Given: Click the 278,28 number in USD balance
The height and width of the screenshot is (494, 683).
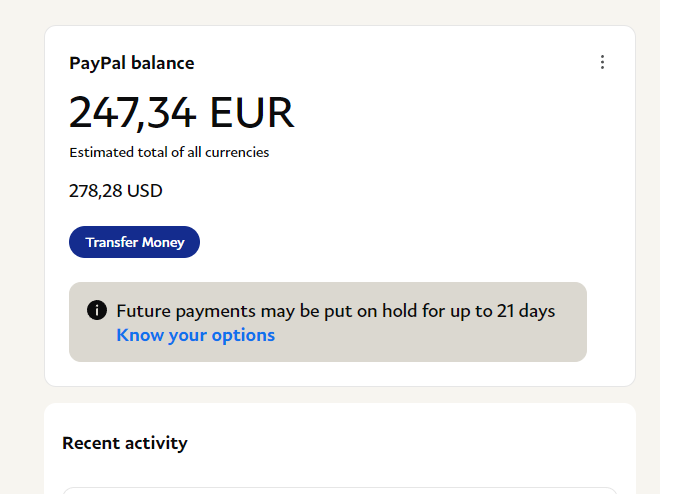Looking at the screenshot, I should click(x=95, y=191).
